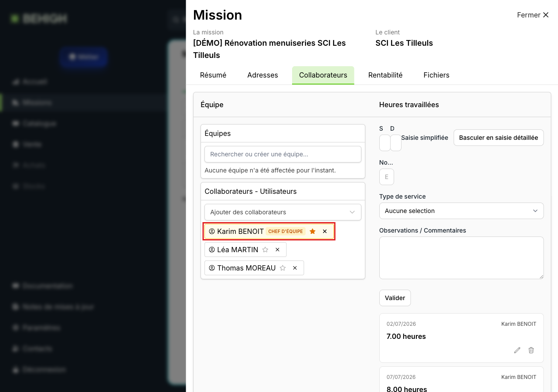Image resolution: width=558 pixels, height=392 pixels.
Task: Click the Léa MARTIN collaborator name
Action: [238, 250]
